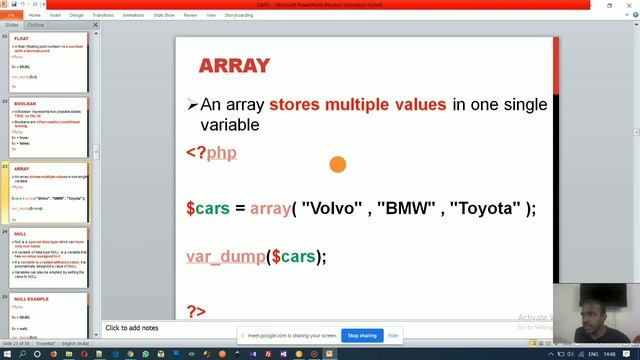This screenshot has width=640, height=360.
Task: Select the FLOAT slide thumbnail
Action: pos(48,62)
